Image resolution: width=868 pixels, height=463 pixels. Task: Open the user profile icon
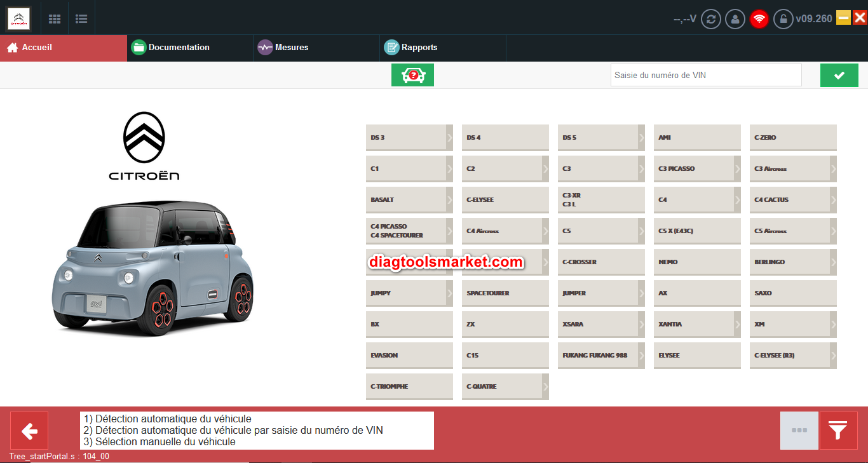click(x=735, y=19)
